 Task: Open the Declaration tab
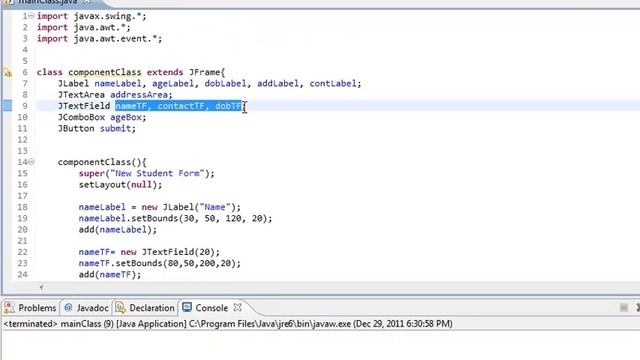(151, 308)
